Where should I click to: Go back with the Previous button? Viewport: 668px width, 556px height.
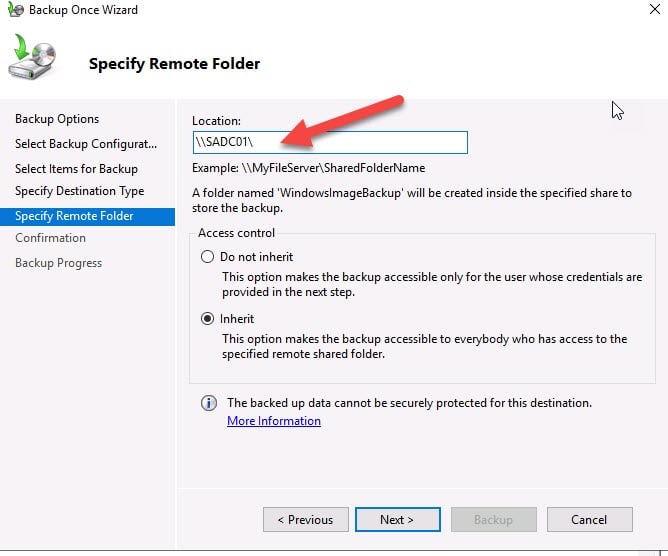tap(305, 520)
